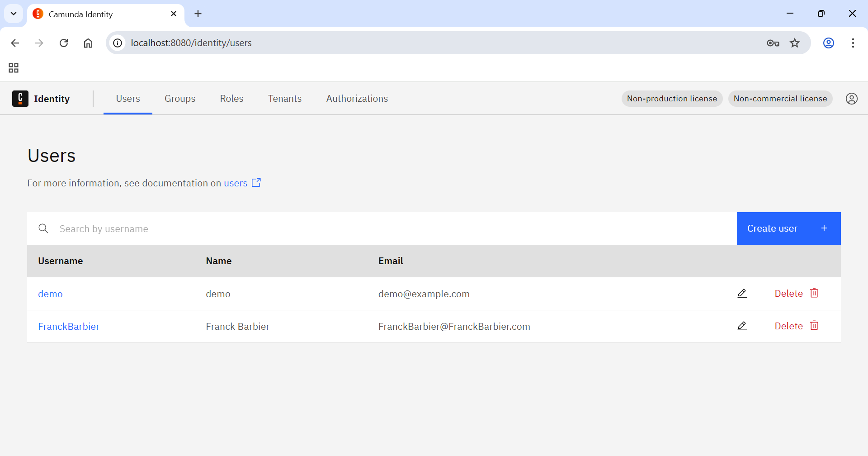Open the demo username link

click(x=50, y=294)
